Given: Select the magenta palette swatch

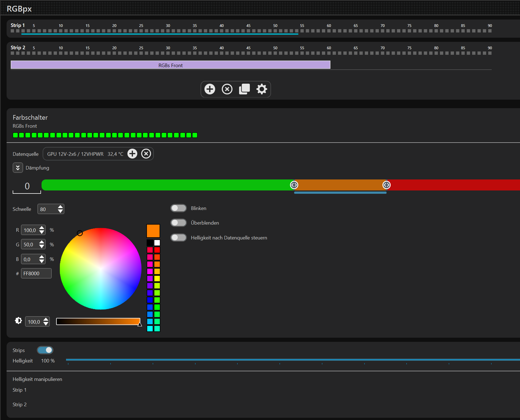Looking at the screenshot, I should [150, 271].
